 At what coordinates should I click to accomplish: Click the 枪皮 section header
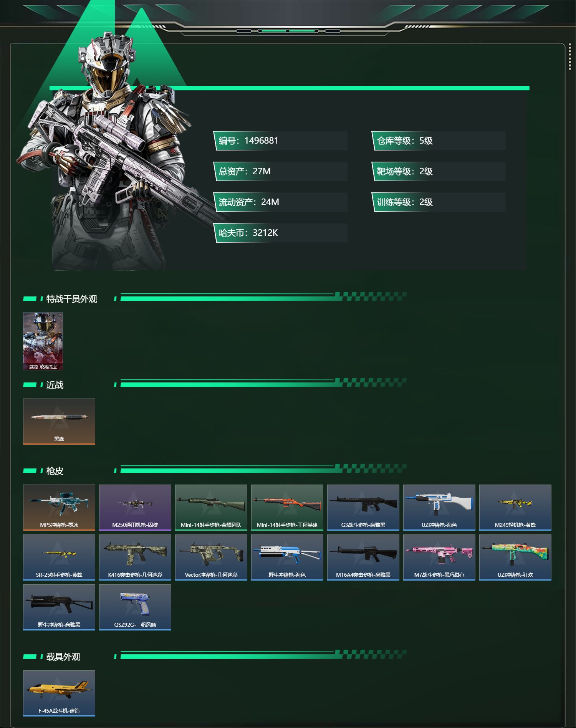click(x=55, y=471)
